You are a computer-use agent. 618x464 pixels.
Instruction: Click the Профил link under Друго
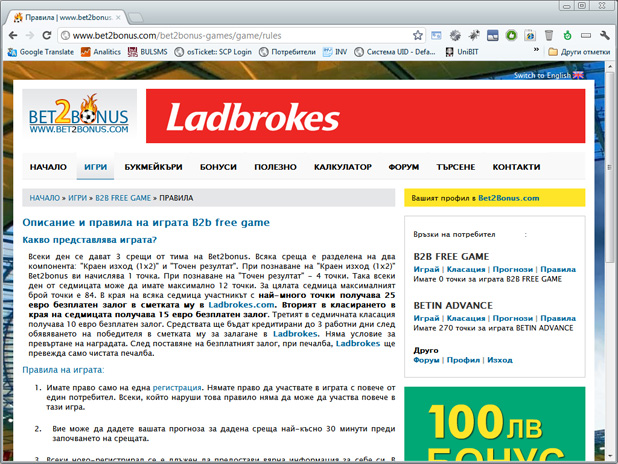pyautogui.click(x=463, y=360)
